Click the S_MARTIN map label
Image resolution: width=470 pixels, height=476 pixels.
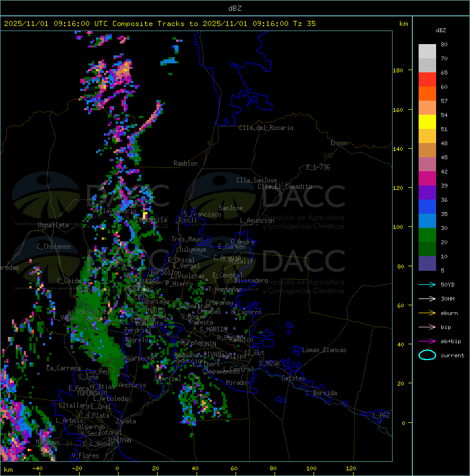click(x=214, y=330)
